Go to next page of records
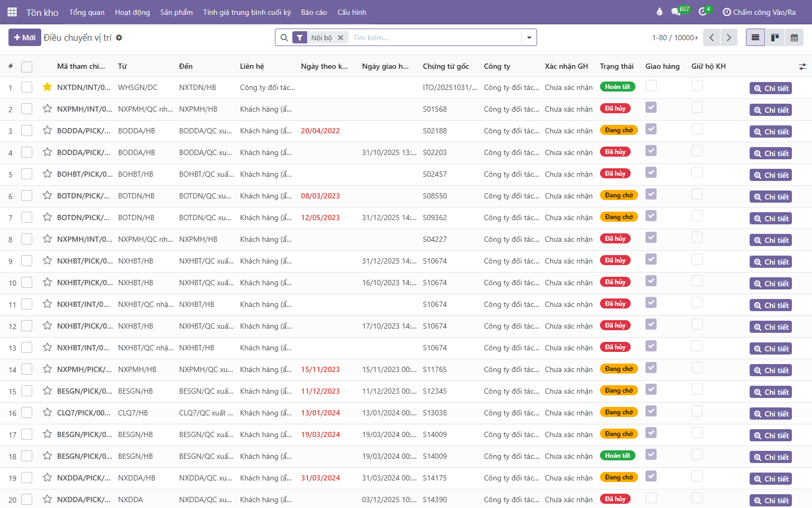 pos(728,38)
